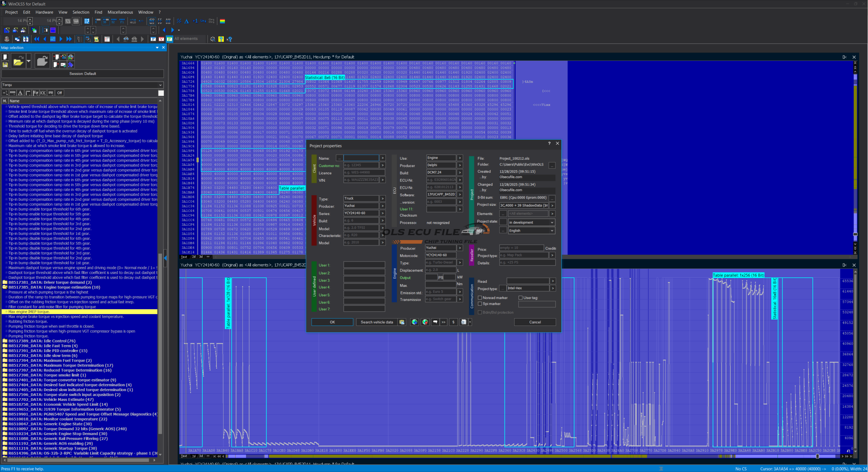This screenshot has height=472, width=868.
Task: Check the Spi marker checkbox
Action: [x=480, y=304]
